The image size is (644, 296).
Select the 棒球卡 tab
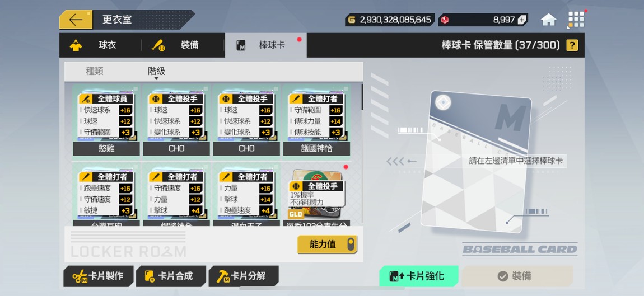coord(266,45)
